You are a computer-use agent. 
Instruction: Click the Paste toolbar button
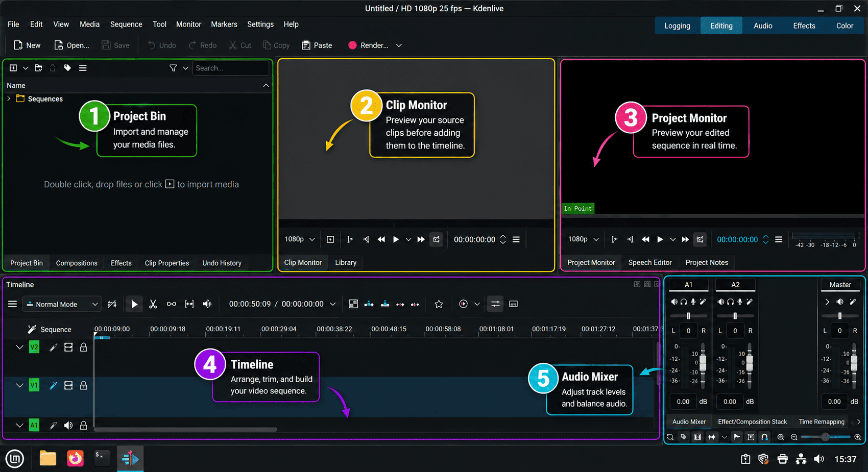point(317,45)
